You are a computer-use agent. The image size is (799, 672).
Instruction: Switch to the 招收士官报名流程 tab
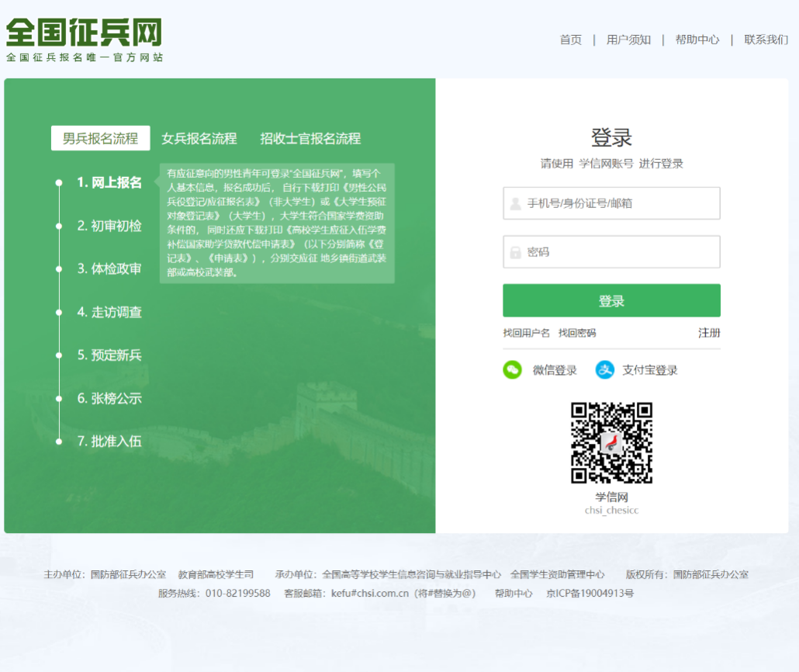[309, 137]
